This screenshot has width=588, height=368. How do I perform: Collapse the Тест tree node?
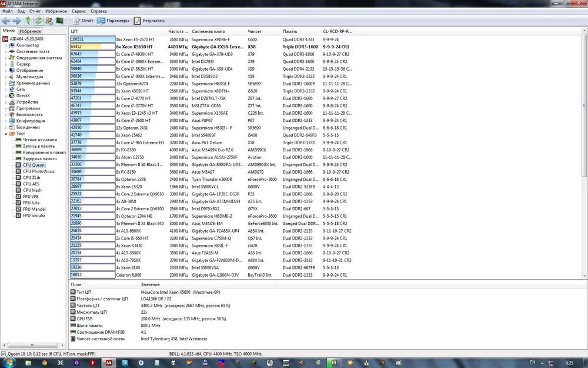tap(6, 134)
